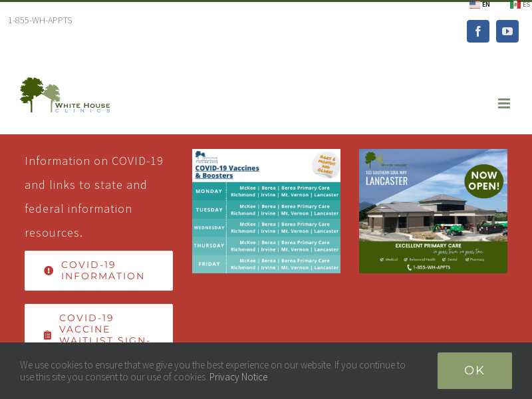Open the hamburger navigation menu
Viewport: 532px width, 399px height.
click(x=504, y=103)
